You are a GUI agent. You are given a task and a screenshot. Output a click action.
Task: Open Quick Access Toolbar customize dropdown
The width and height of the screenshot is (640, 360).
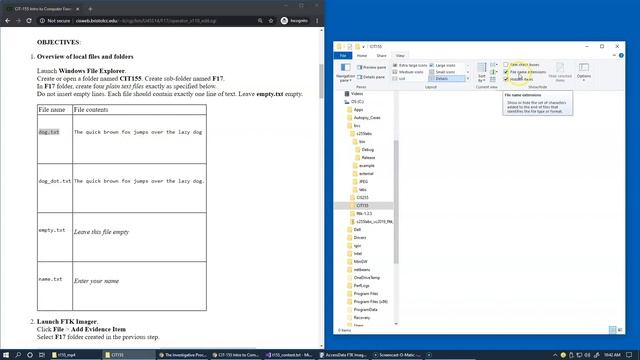363,47
